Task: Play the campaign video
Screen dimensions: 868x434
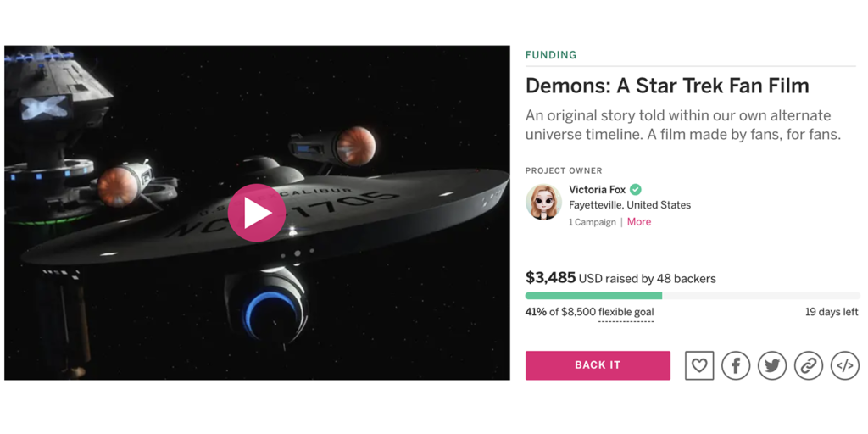Action: [x=256, y=213]
